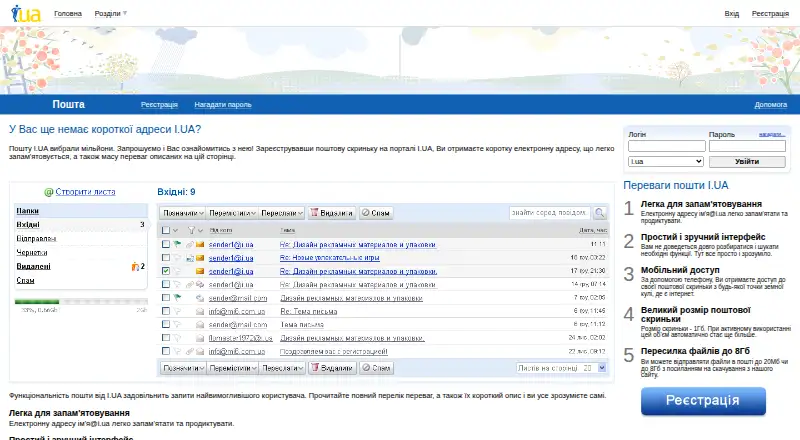Check the box for 'Re: Новые увлекательные игры'

(x=166, y=258)
